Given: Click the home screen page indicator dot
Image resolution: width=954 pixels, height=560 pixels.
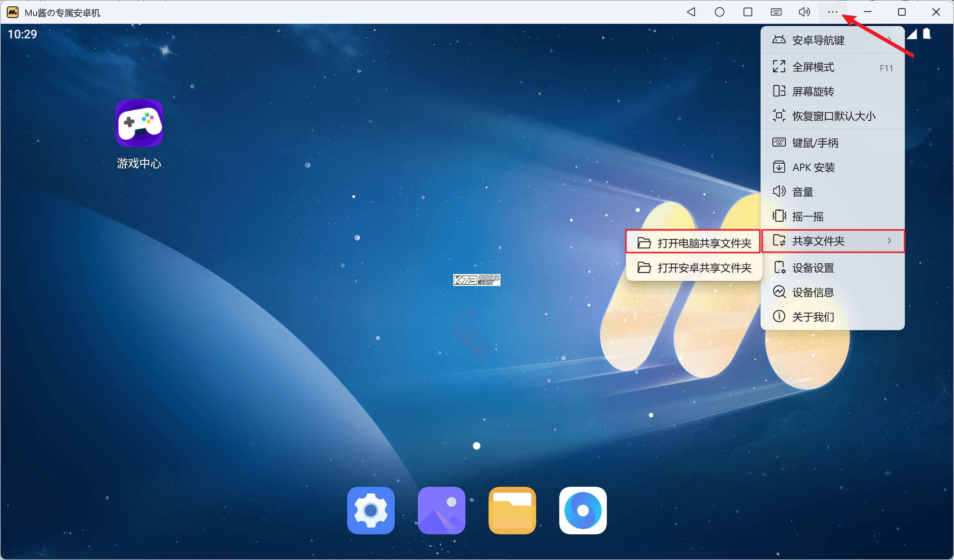Looking at the screenshot, I should pyautogui.click(x=477, y=446).
